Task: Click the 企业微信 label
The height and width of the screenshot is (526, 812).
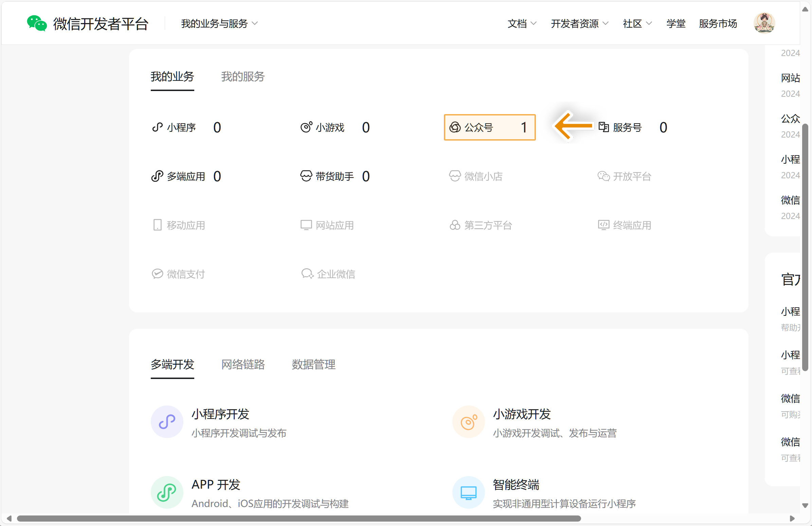Action: [x=336, y=274]
